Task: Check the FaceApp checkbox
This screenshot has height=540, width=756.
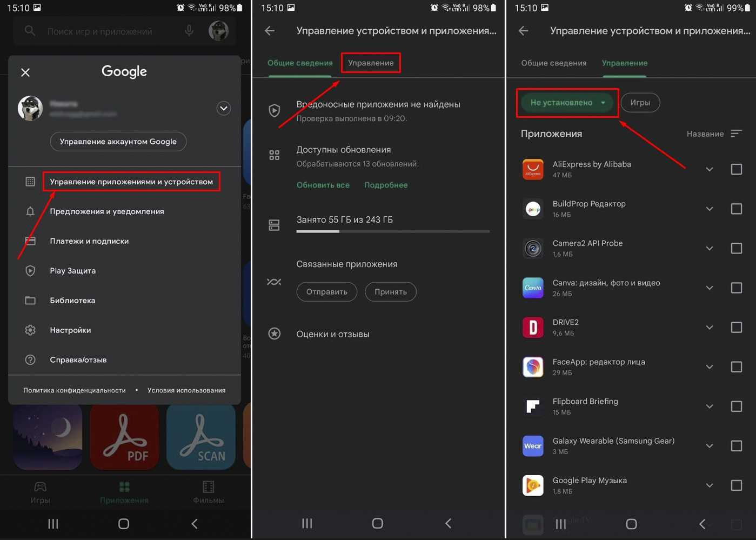Action: [737, 367]
